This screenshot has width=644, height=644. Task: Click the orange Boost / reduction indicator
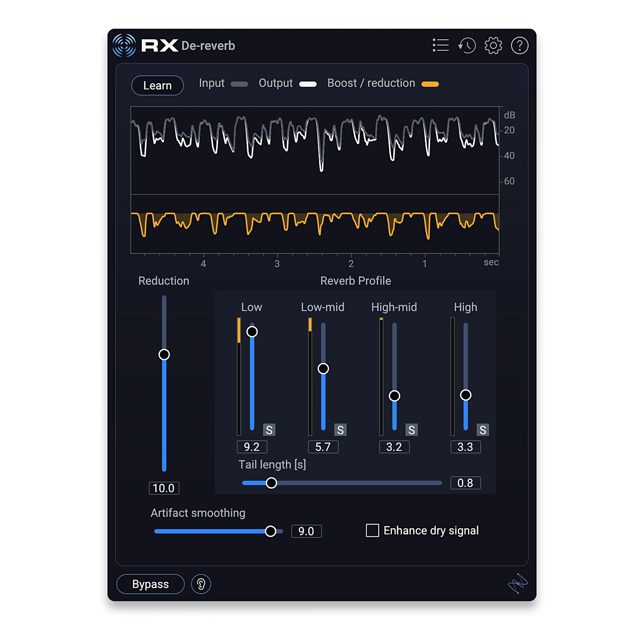pos(430,84)
